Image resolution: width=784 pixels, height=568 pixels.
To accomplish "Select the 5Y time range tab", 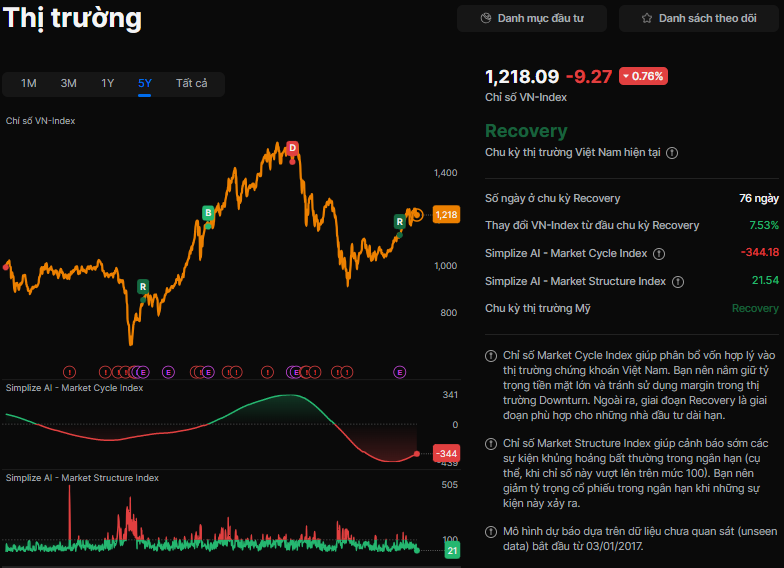I will 145,84.
